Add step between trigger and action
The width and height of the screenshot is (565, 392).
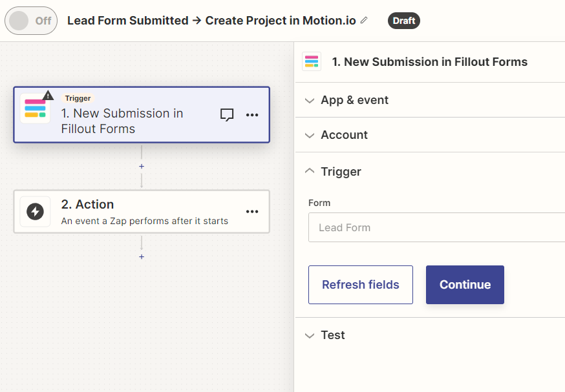(142, 166)
